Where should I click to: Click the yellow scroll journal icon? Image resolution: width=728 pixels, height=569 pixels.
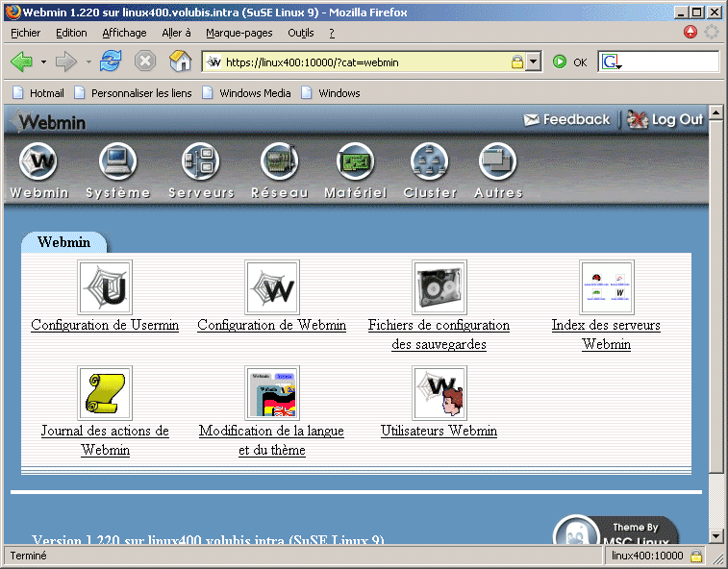(x=105, y=393)
